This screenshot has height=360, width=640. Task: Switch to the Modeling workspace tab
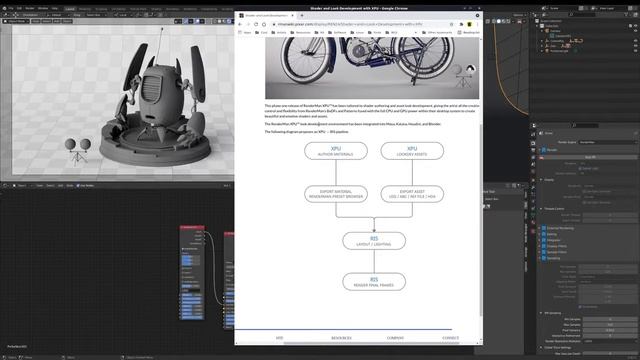tap(85, 9)
